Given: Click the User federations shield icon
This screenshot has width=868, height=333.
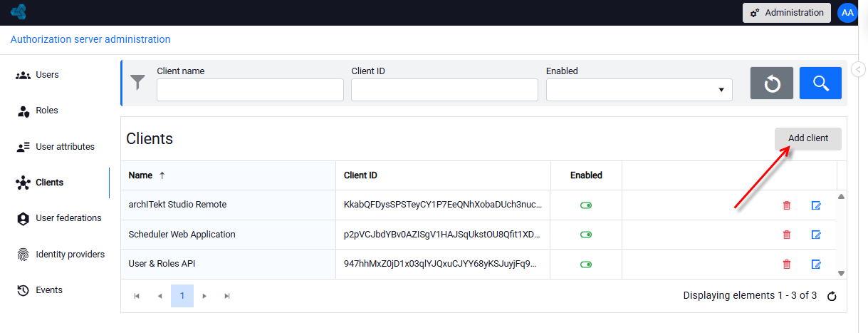Looking at the screenshot, I should click(23, 219).
